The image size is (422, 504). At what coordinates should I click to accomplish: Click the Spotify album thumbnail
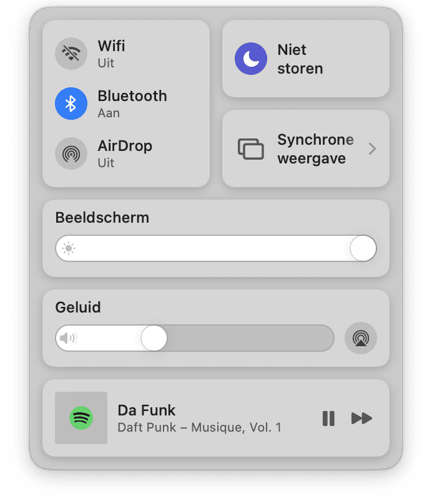click(81, 418)
